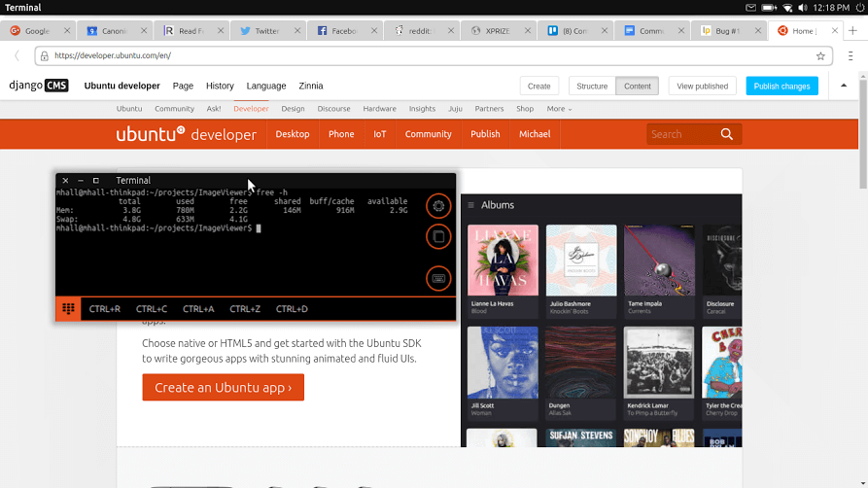Click View published button

coord(702,86)
